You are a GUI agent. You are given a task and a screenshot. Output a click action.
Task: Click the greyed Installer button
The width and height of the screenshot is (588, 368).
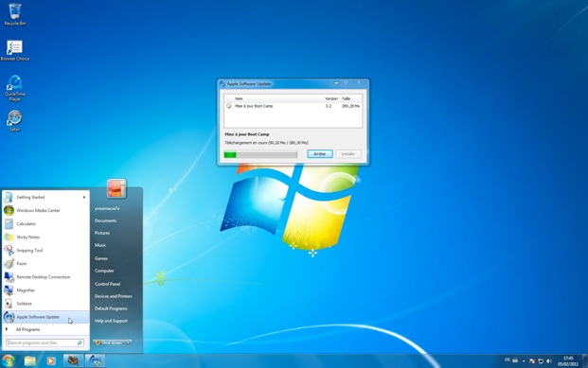coord(348,154)
